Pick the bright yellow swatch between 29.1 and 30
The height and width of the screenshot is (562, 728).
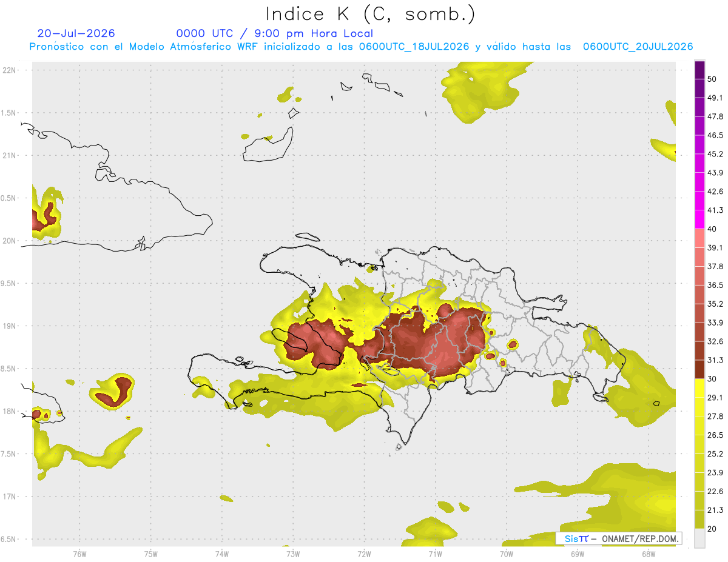(x=699, y=388)
